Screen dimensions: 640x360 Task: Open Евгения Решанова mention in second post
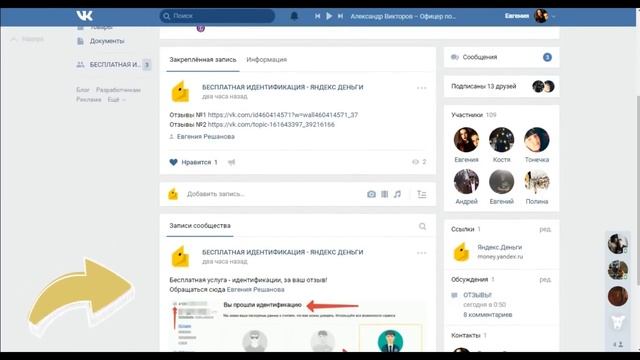256,289
